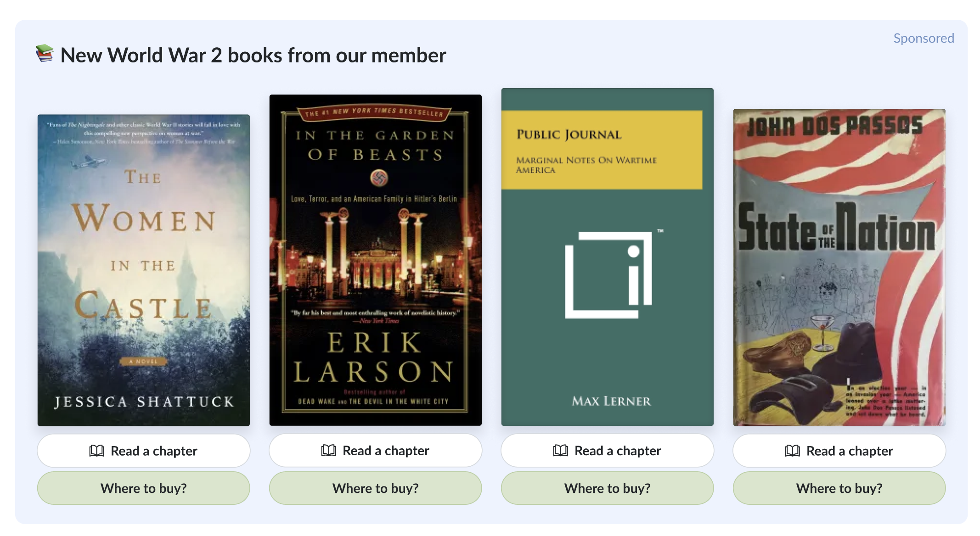Find where to buy State of the Nation
Screen dimensions: 980x536
[839, 488]
